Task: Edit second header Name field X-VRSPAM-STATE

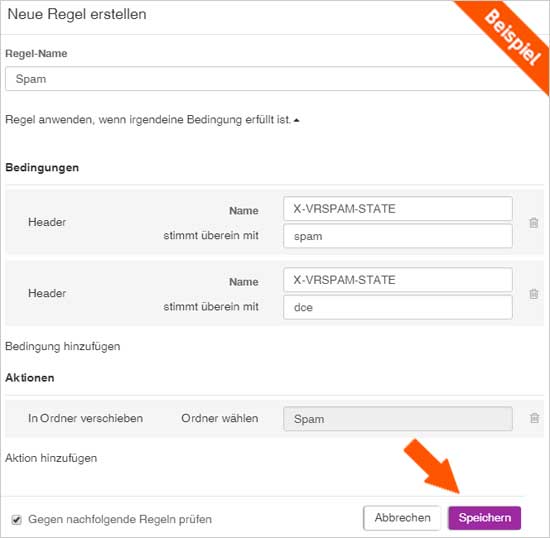Action: (x=398, y=280)
